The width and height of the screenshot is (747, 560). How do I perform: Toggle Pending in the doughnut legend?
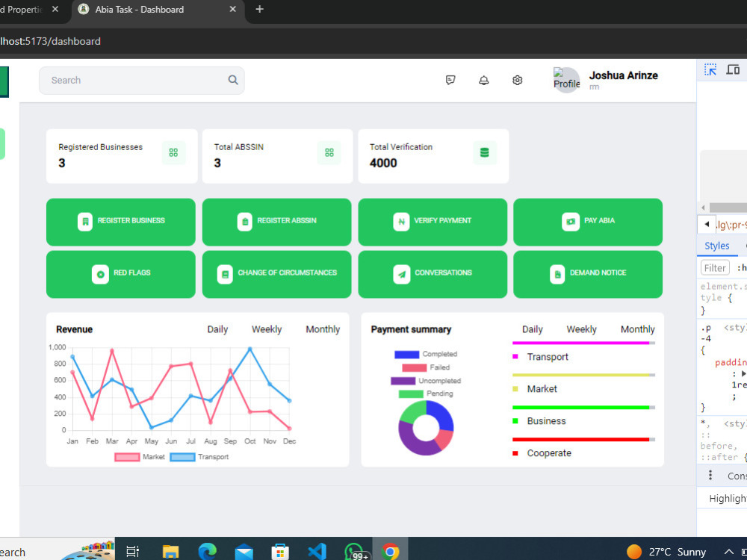click(x=426, y=393)
